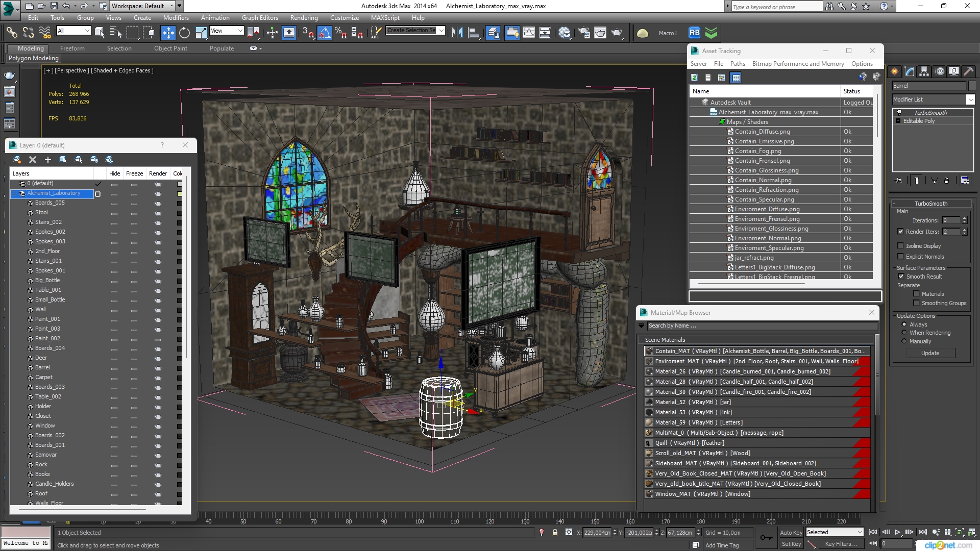This screenshot has height=551, width=980.
Task: Click the Unlink Selection tool
Action: (28, 33)
